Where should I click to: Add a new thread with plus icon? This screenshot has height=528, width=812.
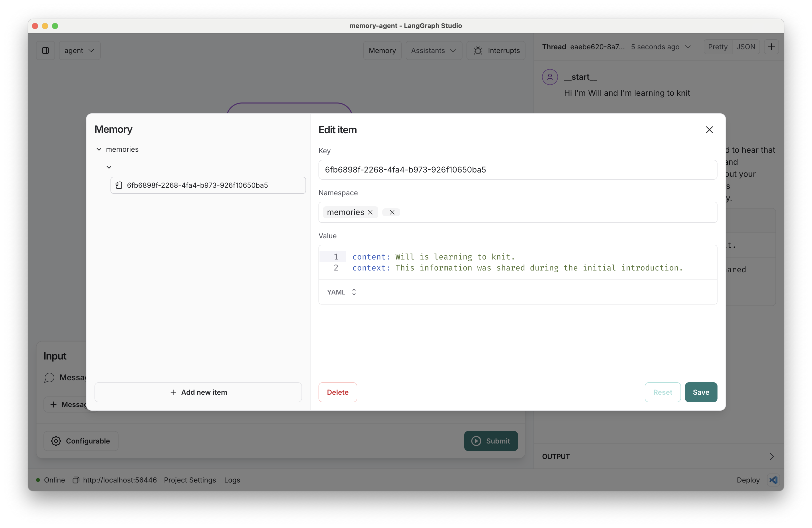click(771, 47)
